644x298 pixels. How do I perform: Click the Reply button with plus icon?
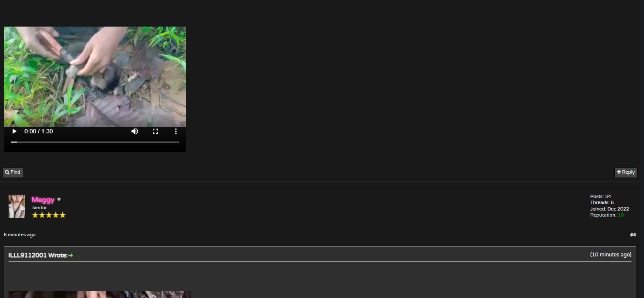click(x=626, y=172)
